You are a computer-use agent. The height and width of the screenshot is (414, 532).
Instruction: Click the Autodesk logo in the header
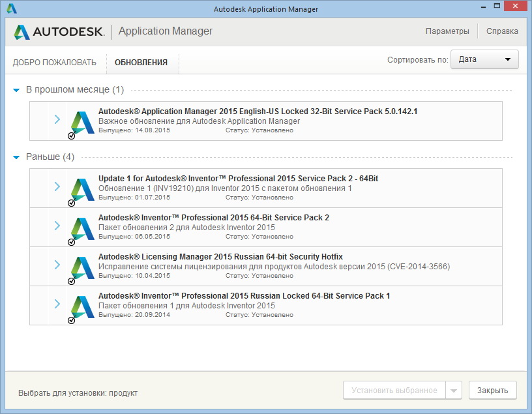[59, 32]
